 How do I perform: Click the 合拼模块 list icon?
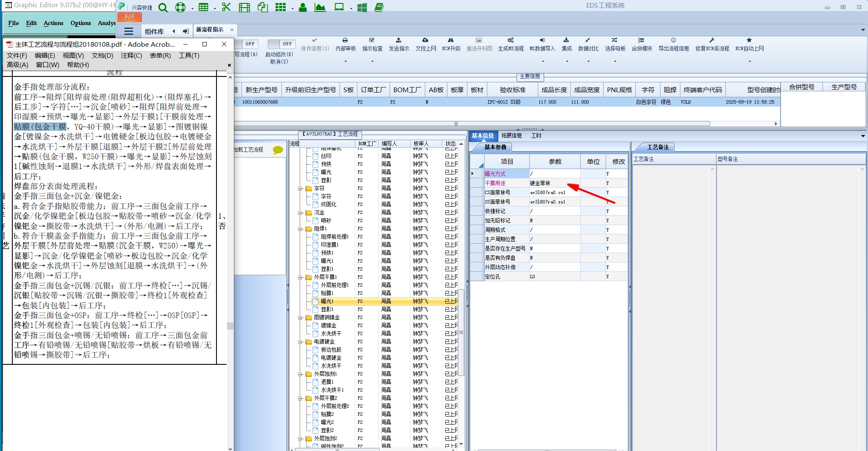pos(642,40)
